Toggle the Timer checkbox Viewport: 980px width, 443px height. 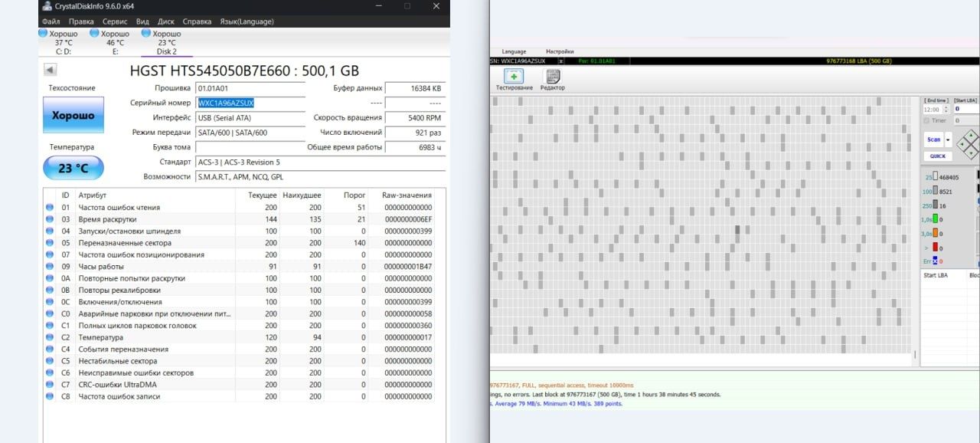click(926, 120)
